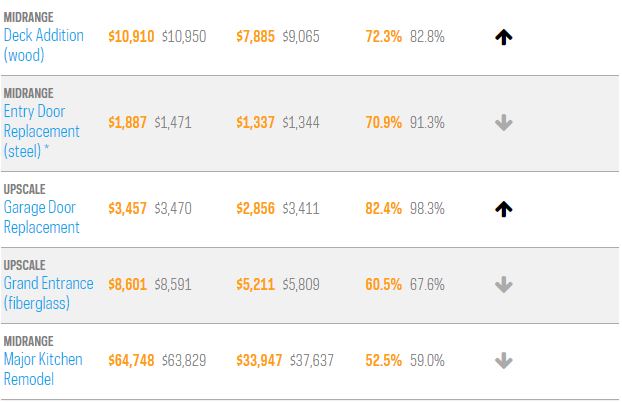Viewport: 622px width, 402px height.
Task: Click the 82.4% Garage Door cost recouped
Action: click(x=384, y=209)
